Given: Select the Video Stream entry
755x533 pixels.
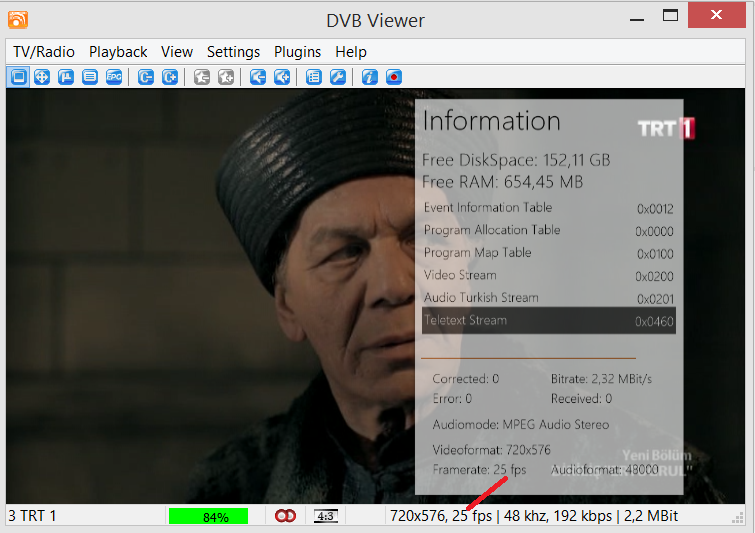Looking at the screenshot, I should coord(548,275).
